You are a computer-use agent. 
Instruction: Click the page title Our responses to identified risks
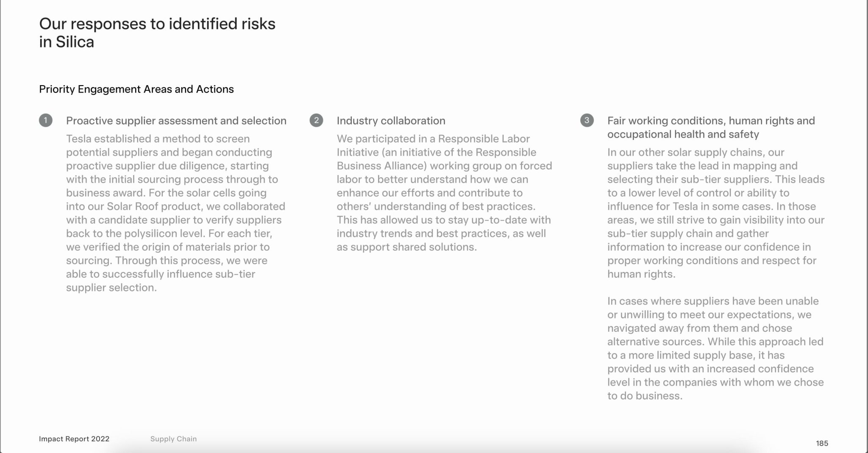click(157, 24)
